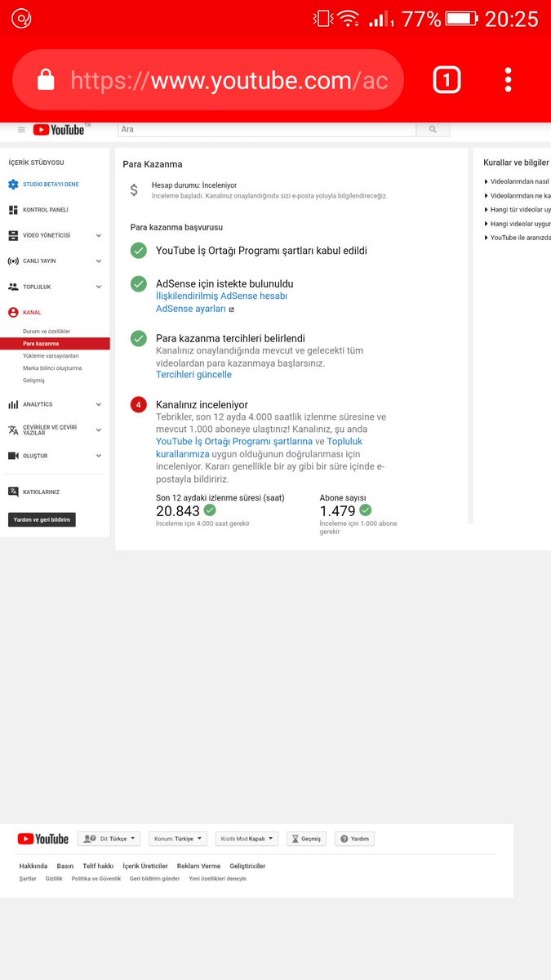Open Studio Beta'yı Dene gear icon
The image size is (551, 980).
pyautogui.click(x=13, y=185)
